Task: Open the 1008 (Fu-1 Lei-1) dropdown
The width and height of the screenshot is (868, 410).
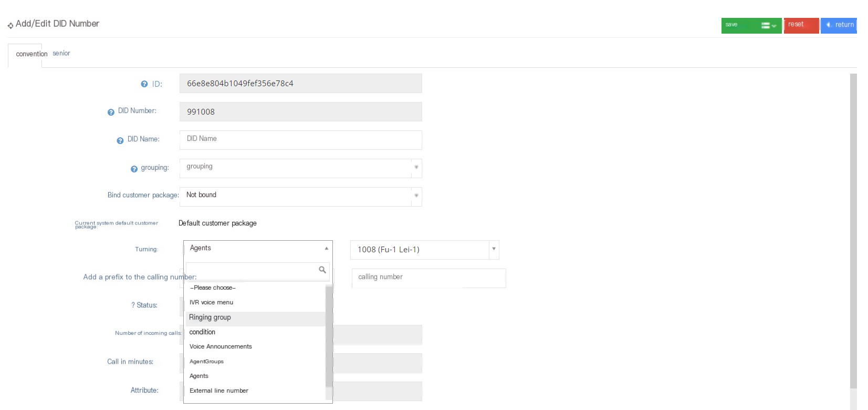Action: tap(424, 250)
